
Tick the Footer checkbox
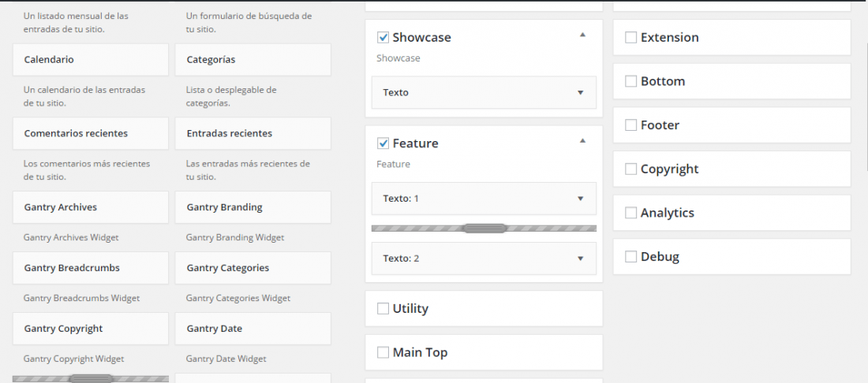[x=630, y=125]
